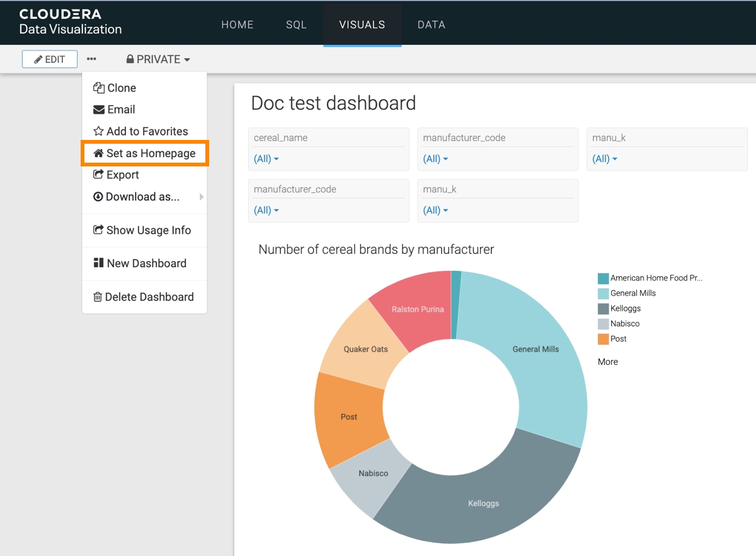Click the star icon beside Add to Favorites
This screenshot has width=756, height=556.
click(x=98, y=131)
